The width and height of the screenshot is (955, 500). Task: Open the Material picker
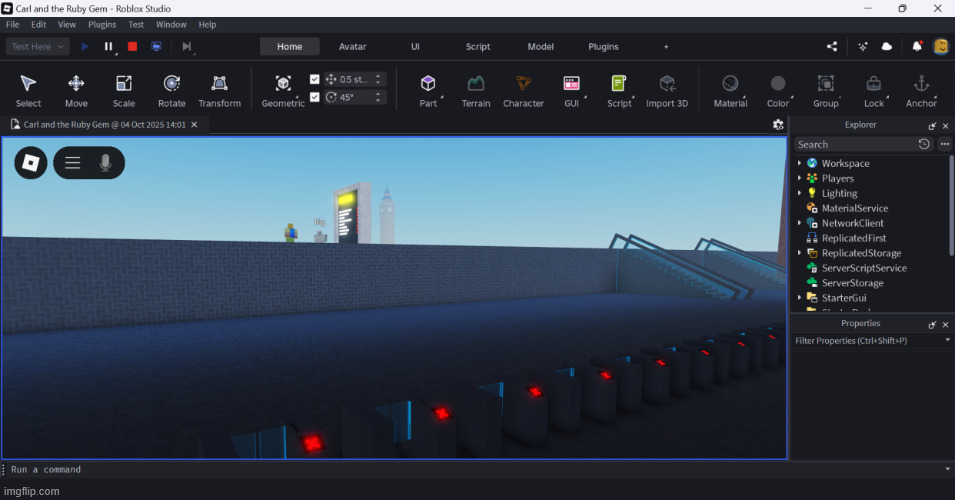[x=730, y=91]
